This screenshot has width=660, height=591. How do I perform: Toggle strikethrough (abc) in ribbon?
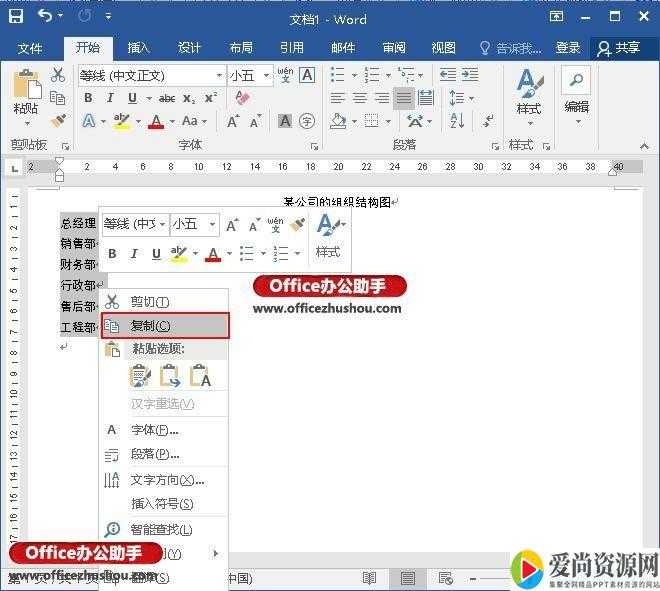pyautogui.click(x=167, y=98)
